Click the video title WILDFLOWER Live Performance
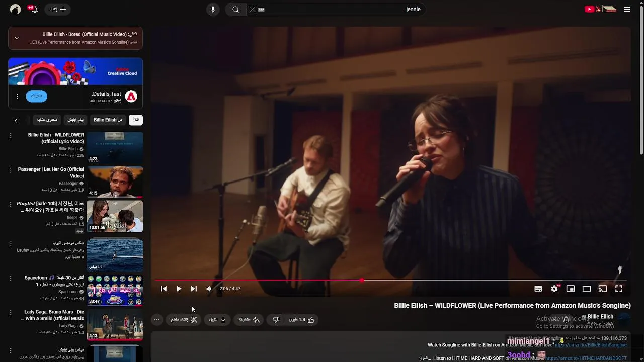This screenshot has width=644, height=362. coord(512,305)
